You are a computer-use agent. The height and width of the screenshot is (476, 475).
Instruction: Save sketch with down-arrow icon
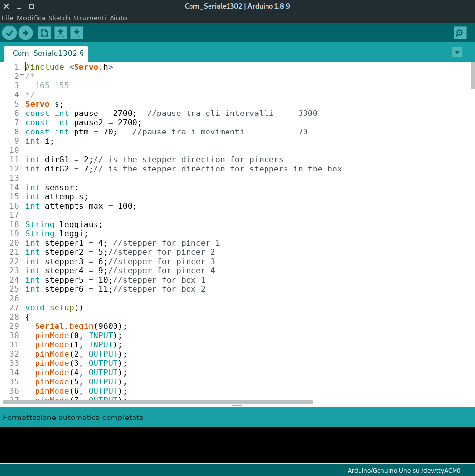click(76, 33)
